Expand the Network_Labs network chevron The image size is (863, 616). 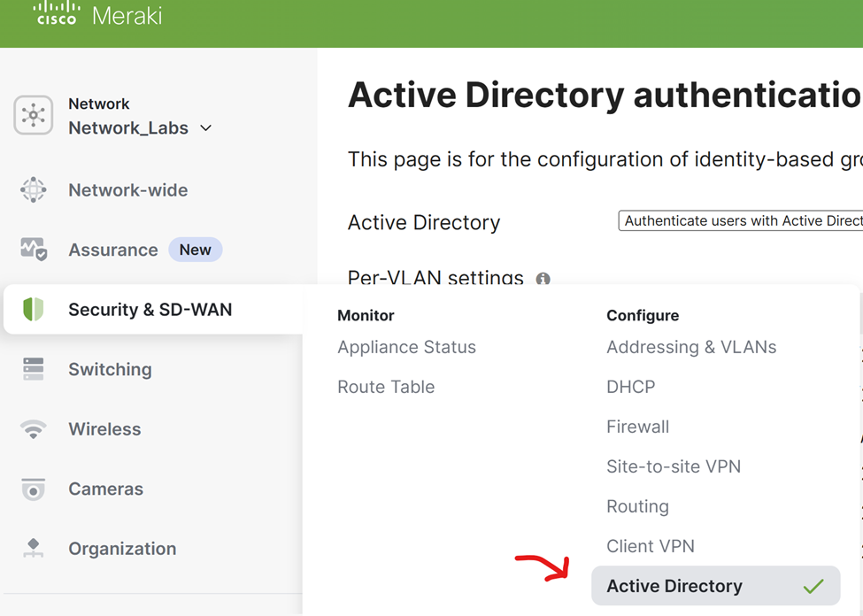206,128
